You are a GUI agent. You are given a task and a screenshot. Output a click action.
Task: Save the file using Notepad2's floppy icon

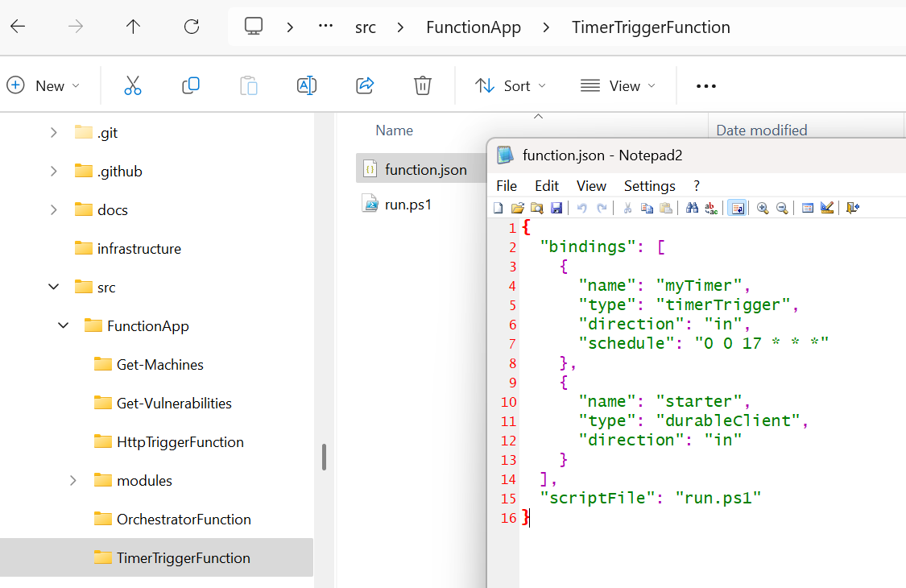point(556,208)
